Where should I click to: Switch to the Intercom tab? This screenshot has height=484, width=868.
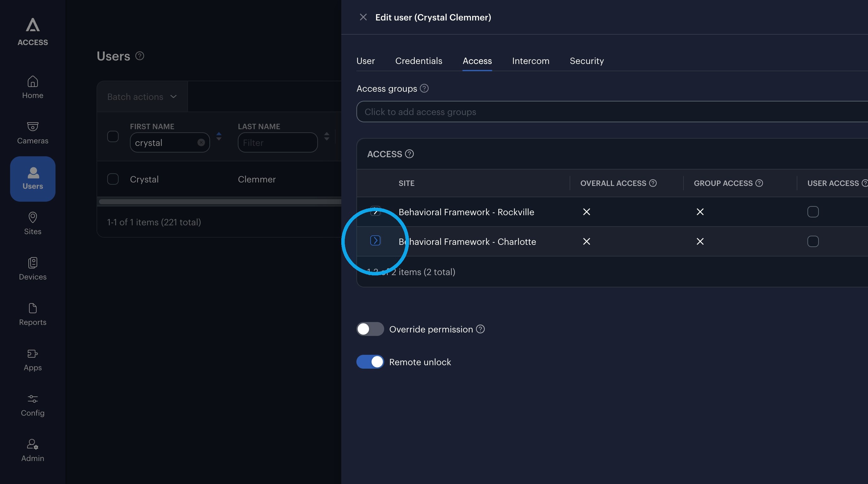pyautogui.click(x=531, y=61)
